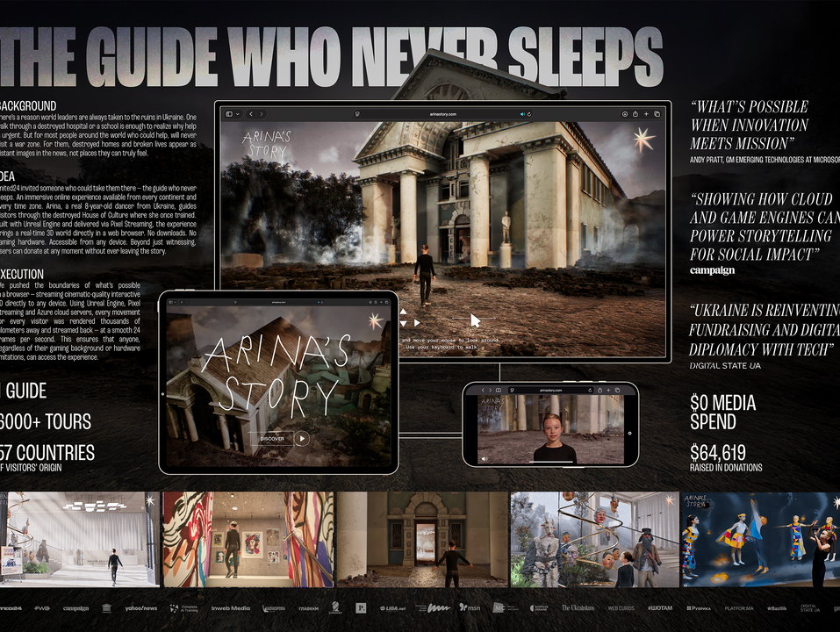The height and width of the screenshot is (632, 840).
Task: Click arinastory.com address bar in desktop browser
Action: pos(443,114)
